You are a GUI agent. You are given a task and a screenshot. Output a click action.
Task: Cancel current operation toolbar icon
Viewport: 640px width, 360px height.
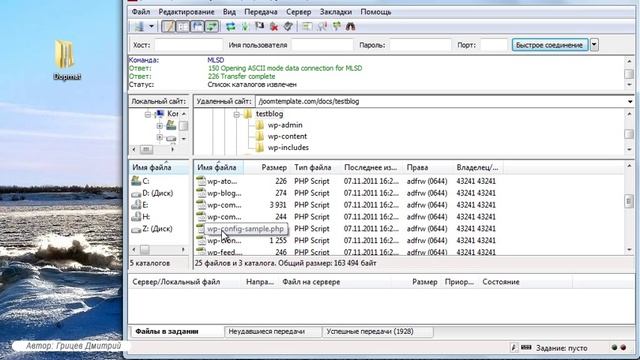coord(259,27)
